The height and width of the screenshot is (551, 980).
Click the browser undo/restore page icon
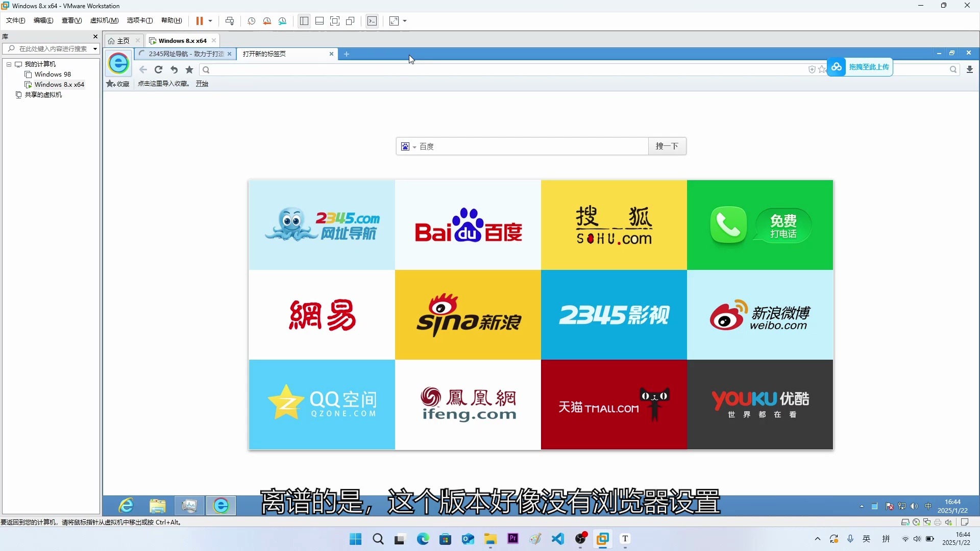[x=174, y=70]
